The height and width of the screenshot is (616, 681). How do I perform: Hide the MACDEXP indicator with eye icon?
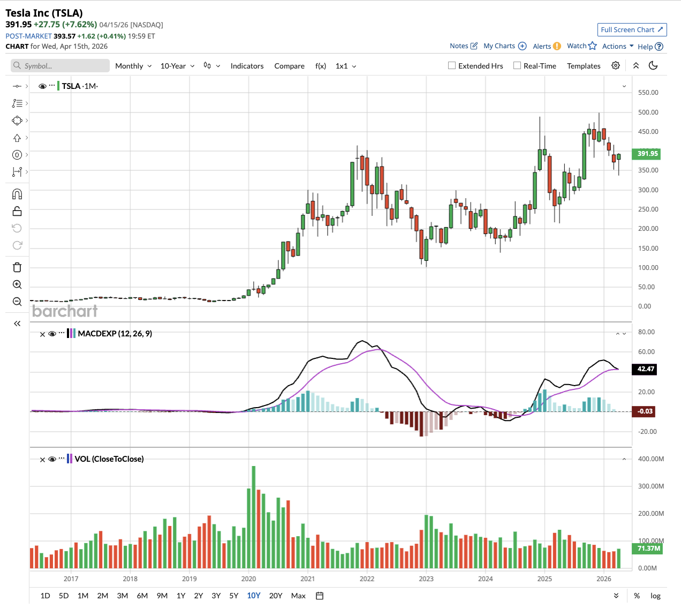(x=52, y=334)
